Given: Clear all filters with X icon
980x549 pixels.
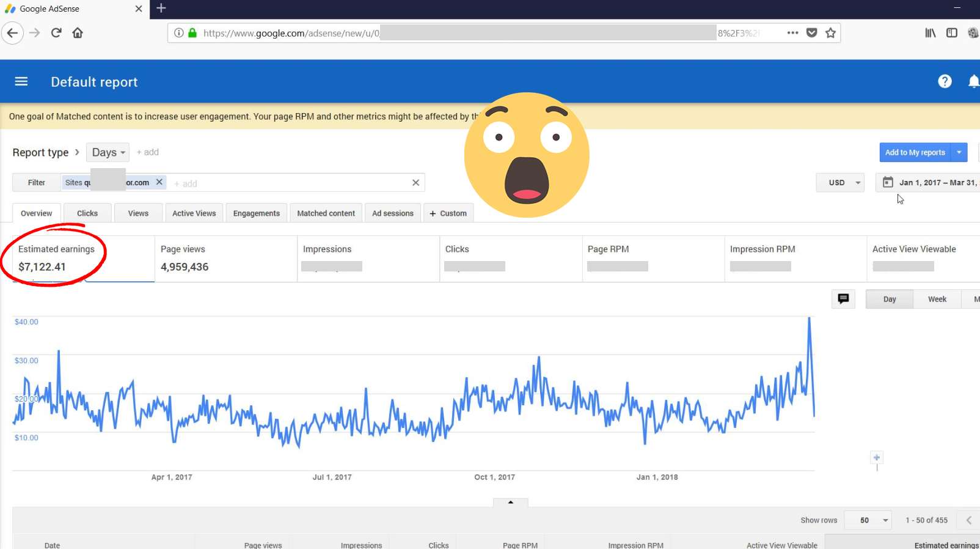Looking at the screenshot, I should 415,183.
